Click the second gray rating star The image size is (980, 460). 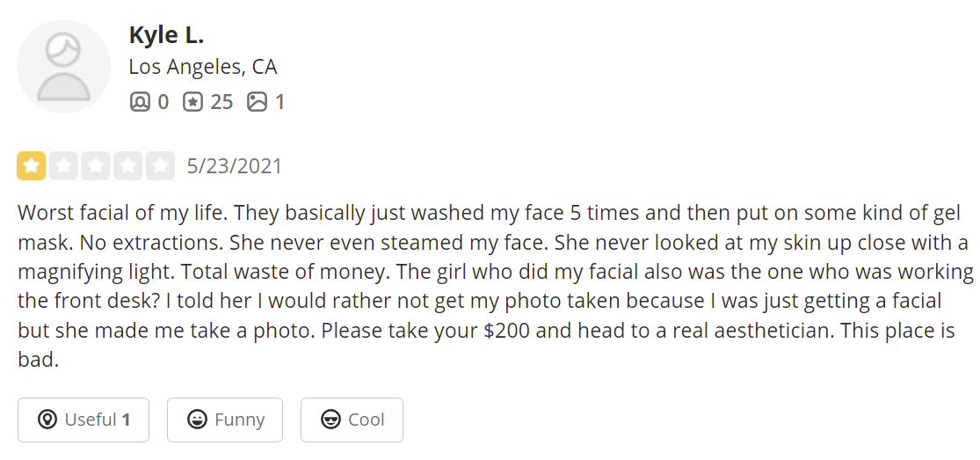pyautogui.click(x=63, y=165)
